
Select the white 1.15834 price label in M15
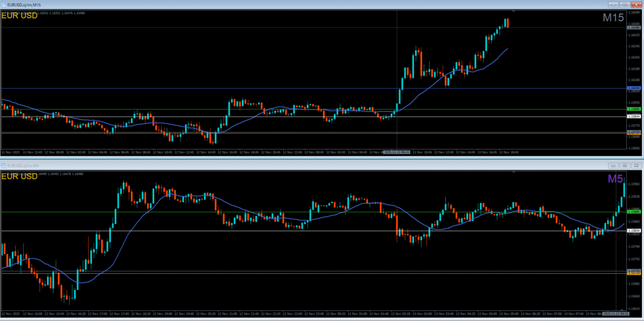635,116
